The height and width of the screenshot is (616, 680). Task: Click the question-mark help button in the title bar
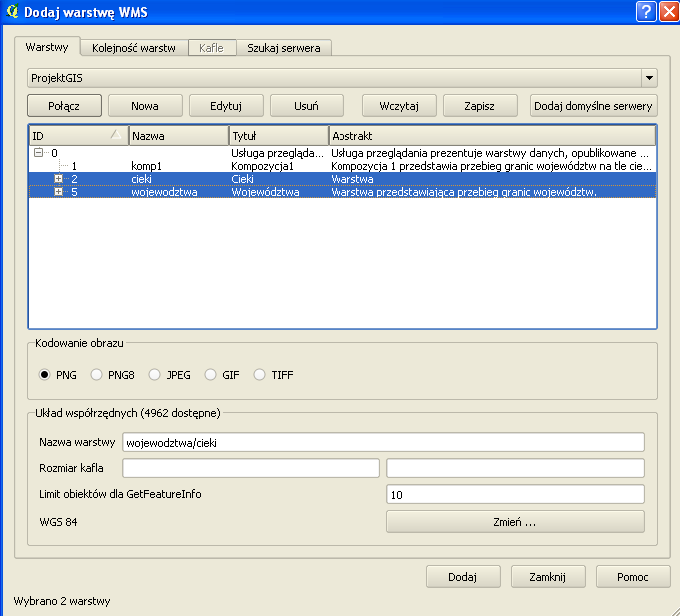(646, 11)
